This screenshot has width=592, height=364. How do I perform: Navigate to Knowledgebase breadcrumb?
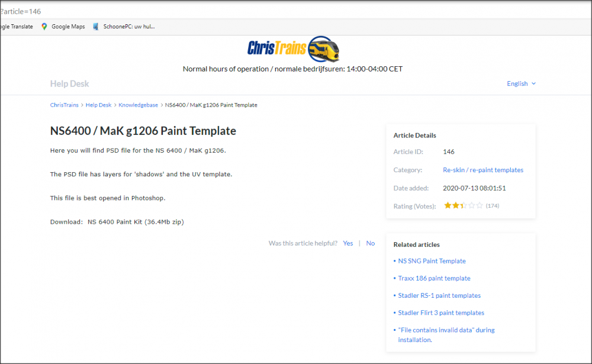138,105
